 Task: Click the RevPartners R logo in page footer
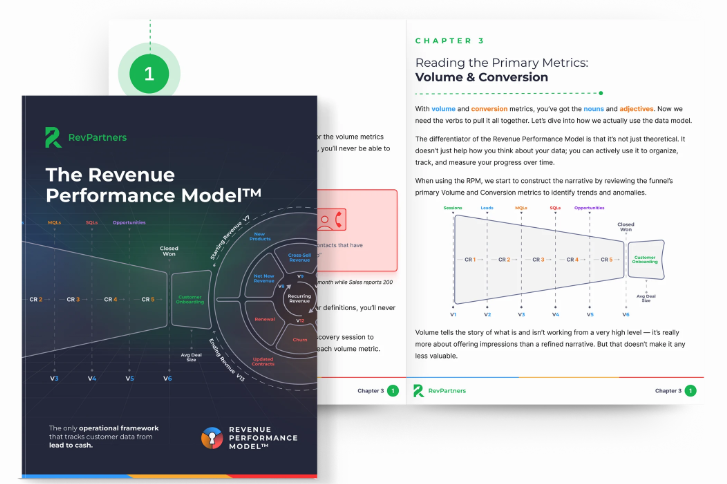(x=418, y=391)
